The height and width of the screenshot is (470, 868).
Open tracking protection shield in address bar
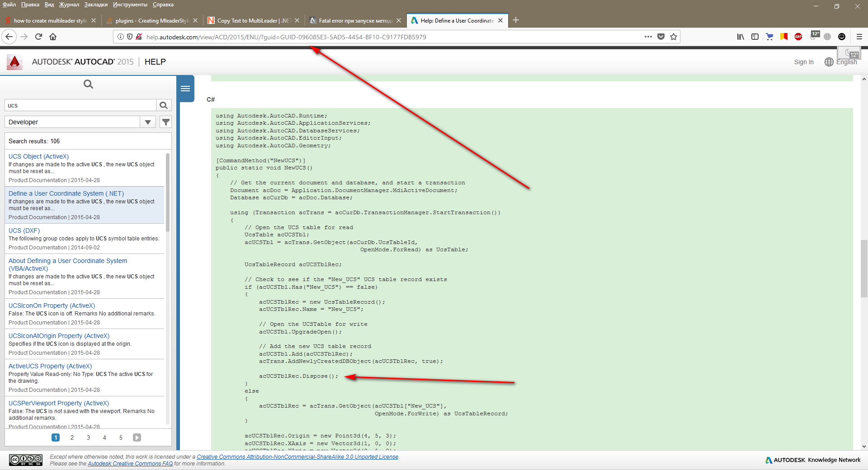pos(130,37)
